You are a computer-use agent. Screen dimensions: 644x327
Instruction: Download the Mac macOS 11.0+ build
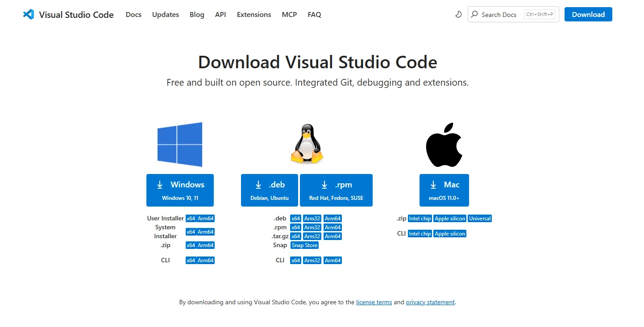[444, 190]
